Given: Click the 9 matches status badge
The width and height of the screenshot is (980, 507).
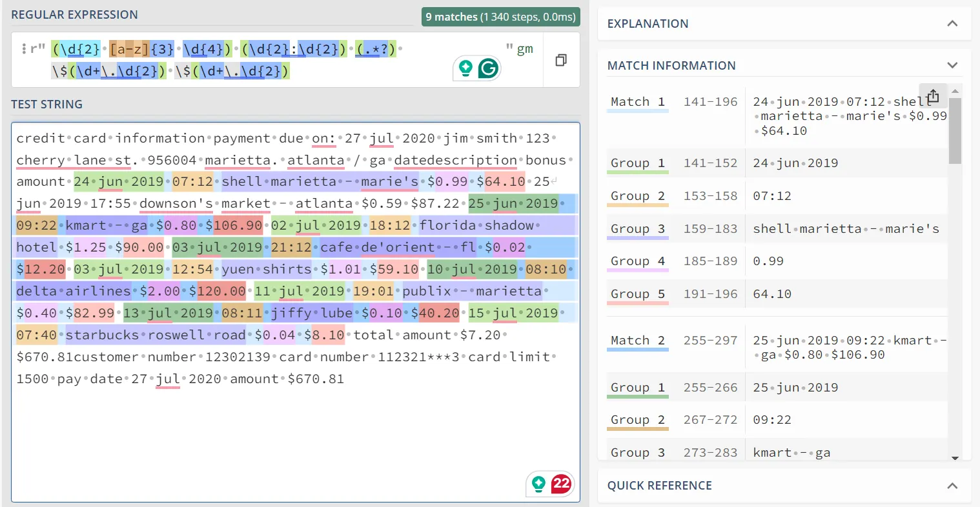Looking at the screenshot, I should click(x=500, y=17).
